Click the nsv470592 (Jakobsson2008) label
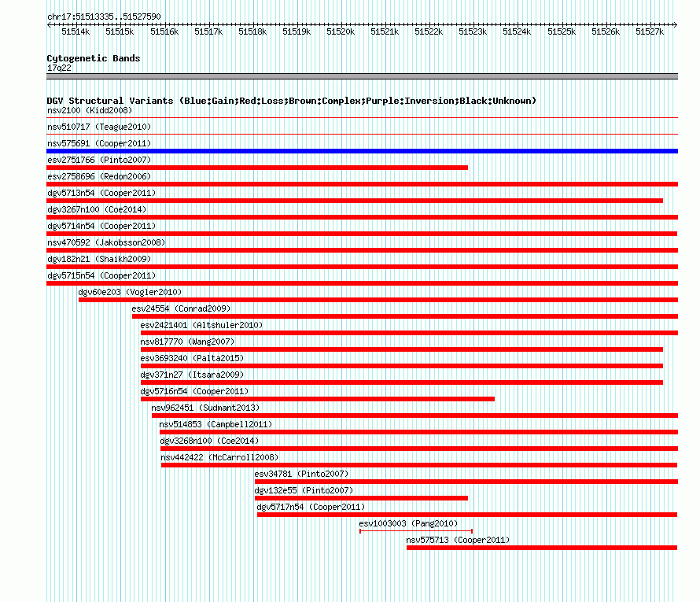Screen dimensions: 700x602 pyautogui.click(x=106, y=242)
